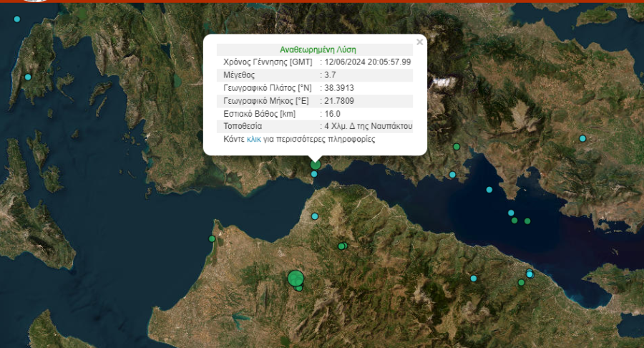This screenshot has width=644, height=348.
Task: Click the cyan quake marker on Lefkada island
Action: click(28, 77)
